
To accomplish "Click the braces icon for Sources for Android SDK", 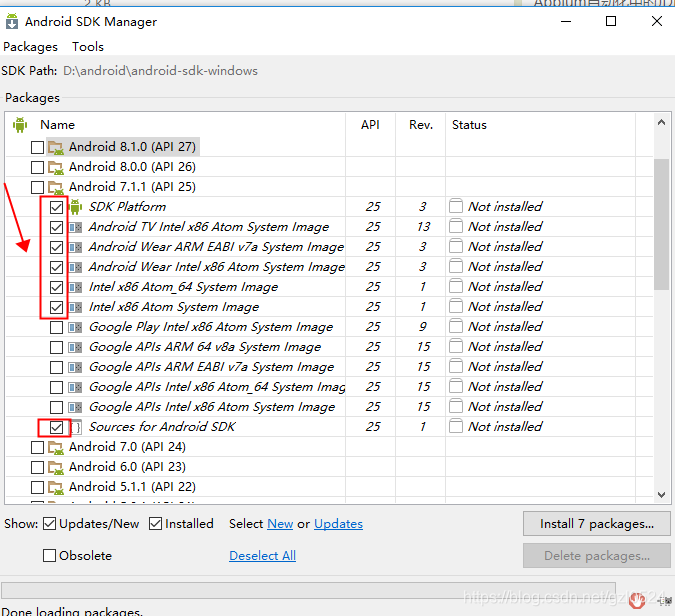I will (76, 427).
